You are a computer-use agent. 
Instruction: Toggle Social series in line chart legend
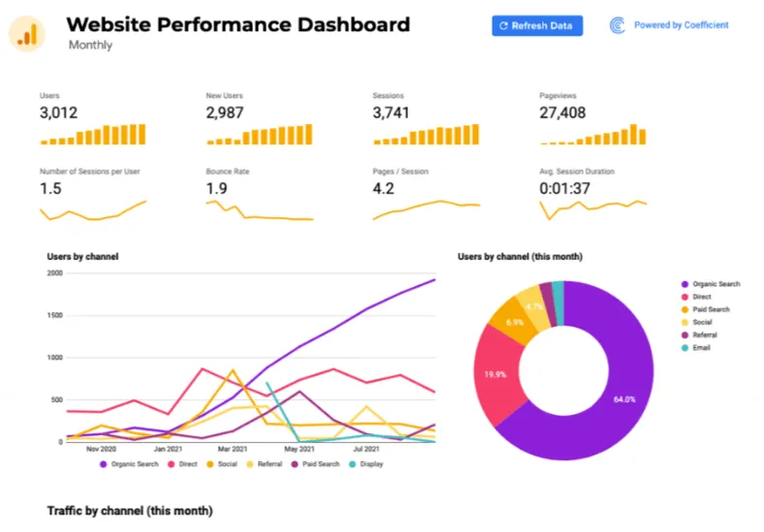click(222, 464)
